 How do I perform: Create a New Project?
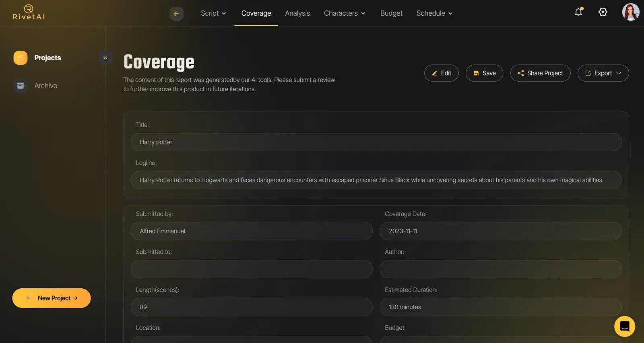click(x=52, y=298)
